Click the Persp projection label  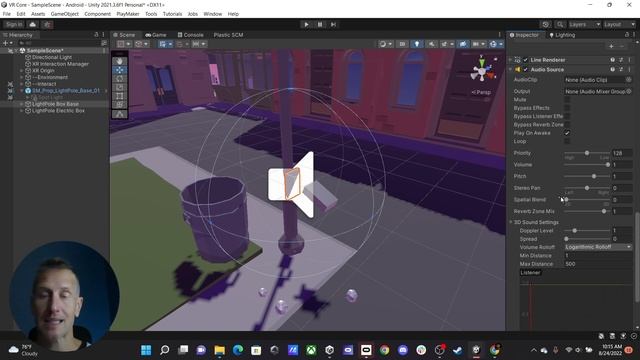481,92
